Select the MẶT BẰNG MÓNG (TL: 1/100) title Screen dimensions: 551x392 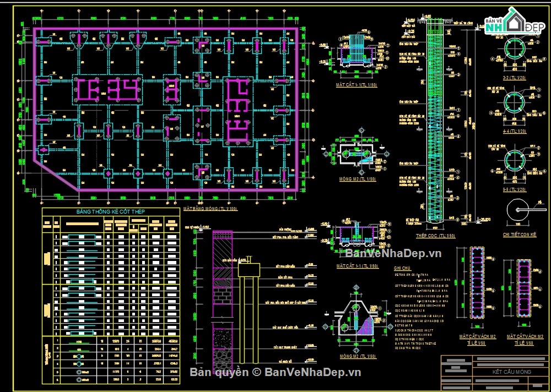pyautogui.click(x=210, y=209)
